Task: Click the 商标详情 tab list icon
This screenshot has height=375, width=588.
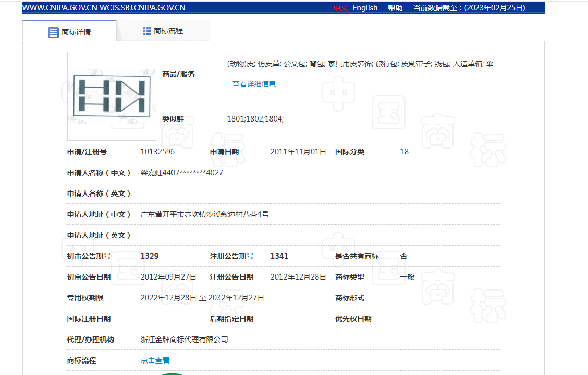Action: [53, 32]
